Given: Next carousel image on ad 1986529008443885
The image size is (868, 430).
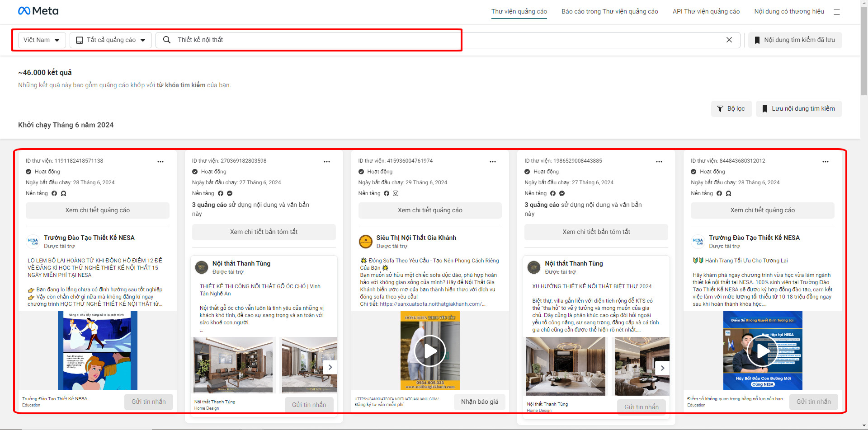Looking at the screenshot, I should [x=662, y=368].
